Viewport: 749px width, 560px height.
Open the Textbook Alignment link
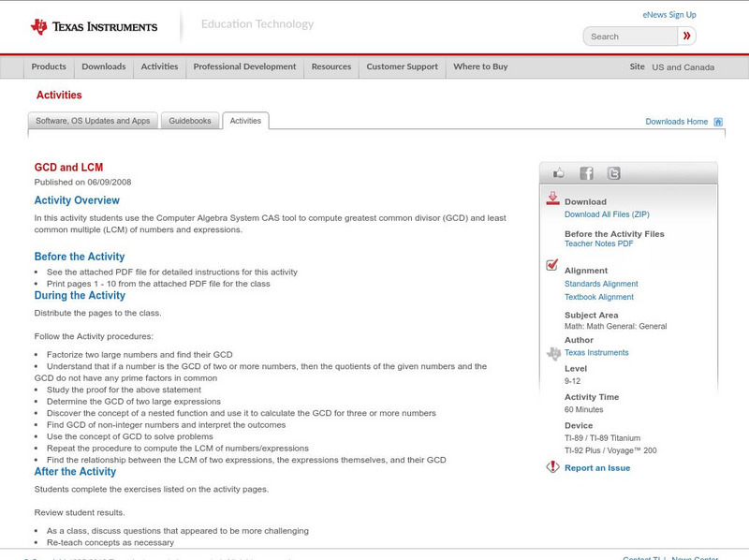pos(599,297)
